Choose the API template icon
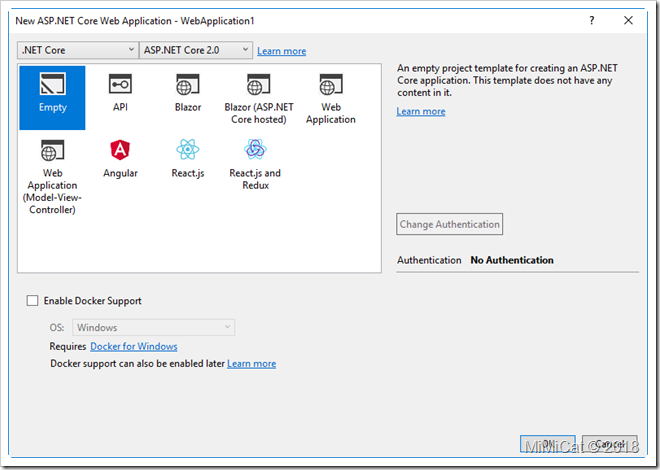 point(120,84)
